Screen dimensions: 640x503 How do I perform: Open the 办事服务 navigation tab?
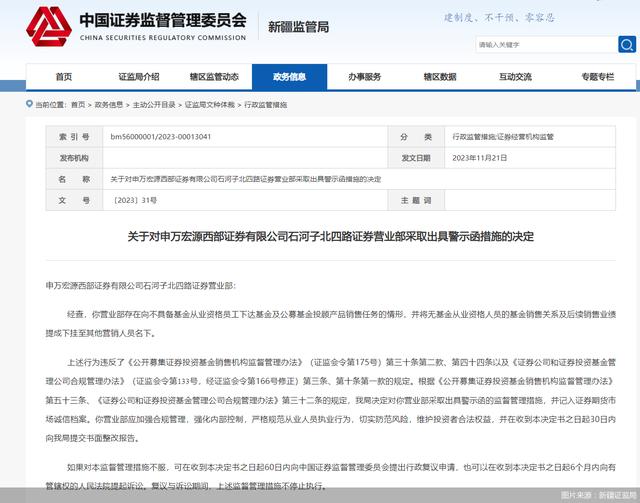[x=364, y=77]
